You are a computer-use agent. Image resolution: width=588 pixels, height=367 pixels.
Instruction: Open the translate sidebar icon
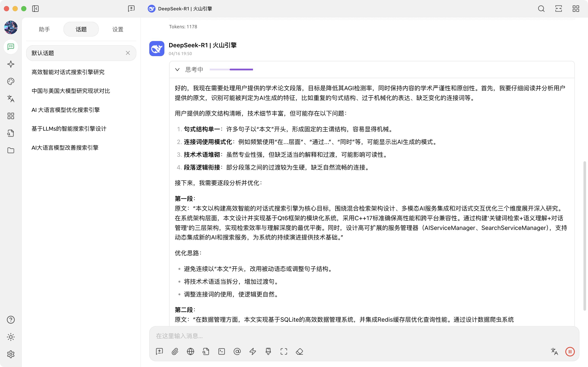[11, 98]
